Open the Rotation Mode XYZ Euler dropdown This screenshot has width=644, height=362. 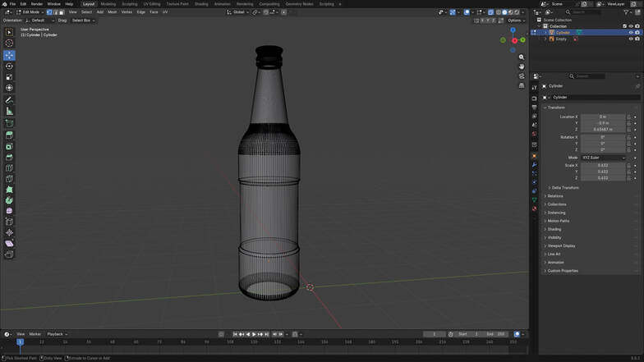604,158
